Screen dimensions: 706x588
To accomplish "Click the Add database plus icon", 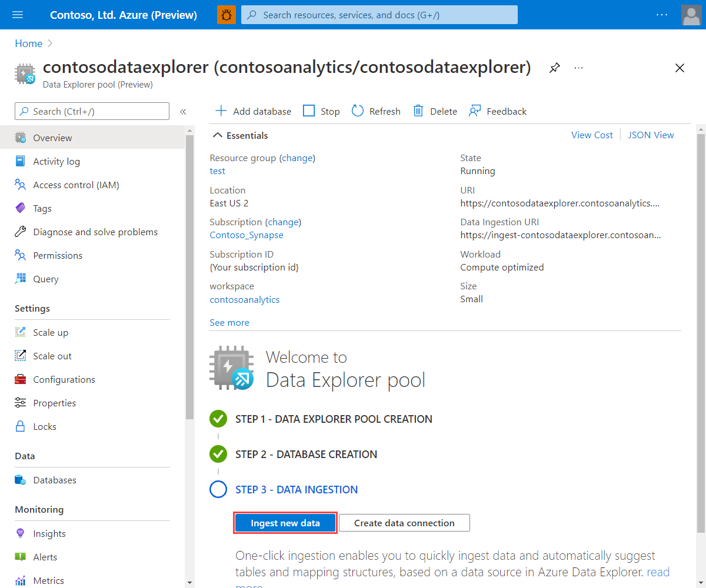I will (x=221, y=111).
